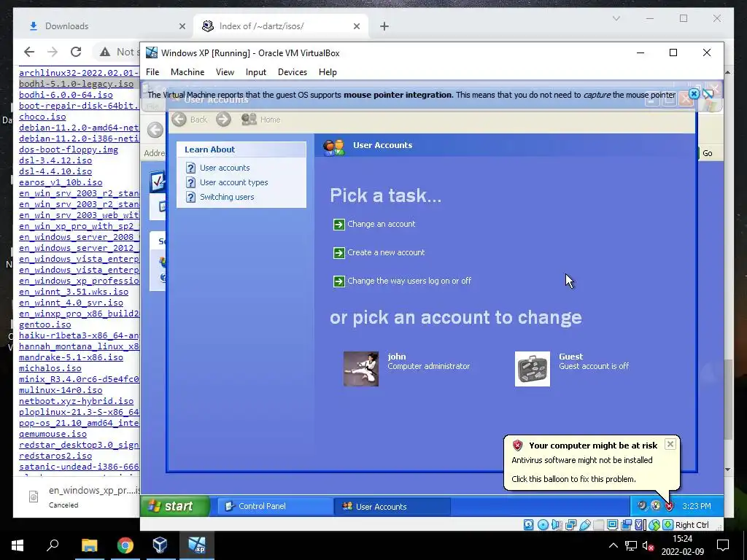Open the Windows Action Center notifications icon
Viewport: 747px width, 560px height.
pyautogui.click(x=723, y=545)
